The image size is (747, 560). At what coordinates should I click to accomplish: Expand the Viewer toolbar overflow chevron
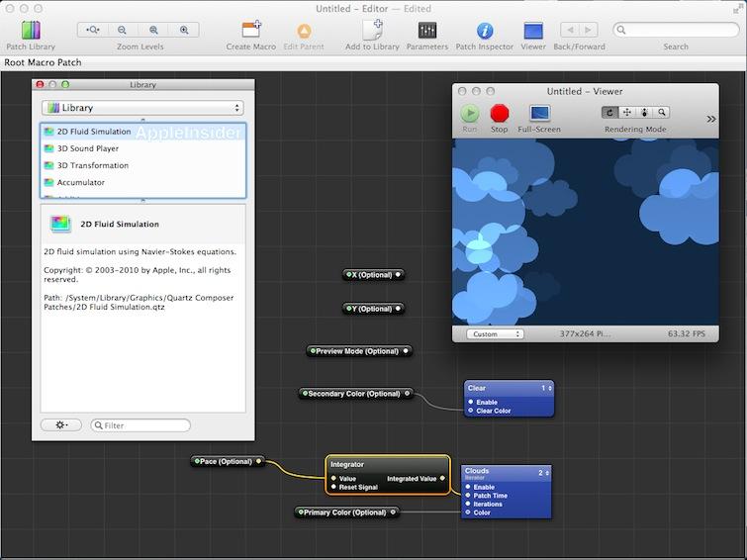(710, 119)
